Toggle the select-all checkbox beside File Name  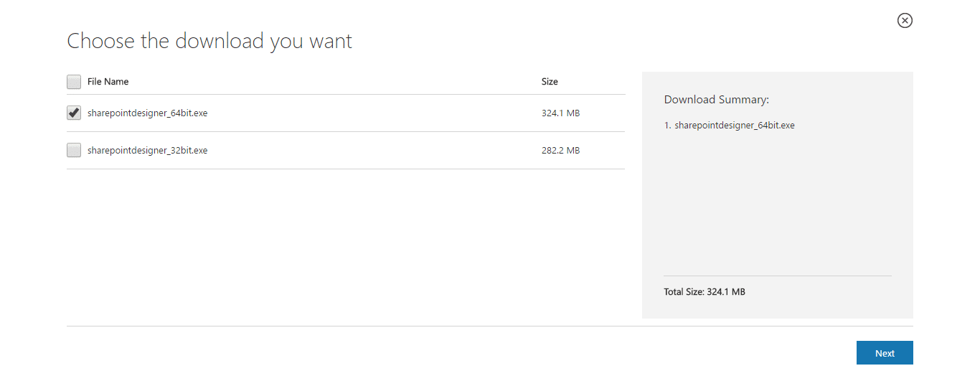(x=74, y=82)
